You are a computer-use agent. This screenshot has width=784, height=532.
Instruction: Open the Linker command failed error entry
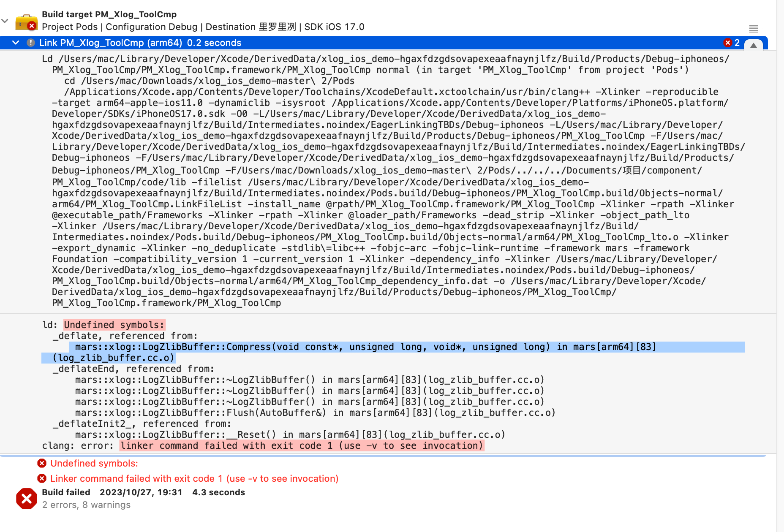[194, 478]
